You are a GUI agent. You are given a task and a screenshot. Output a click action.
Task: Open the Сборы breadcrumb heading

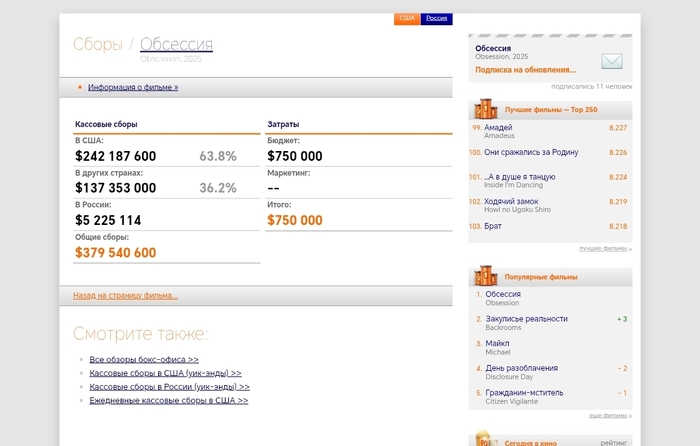98,44
